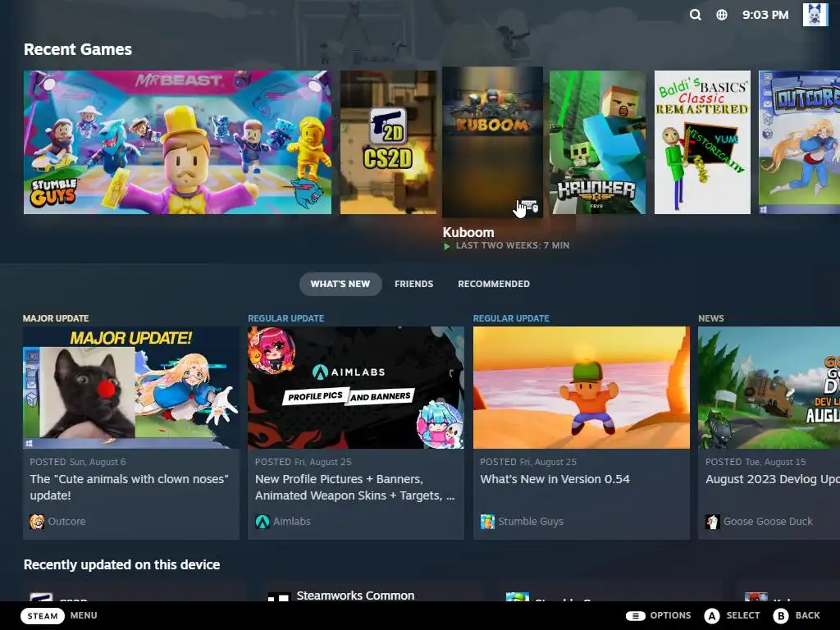The height and width of the screenshot is (630, 840).
Task: Click the SELECT footer label
Action: pyautogui.click(x=743, y=615)
